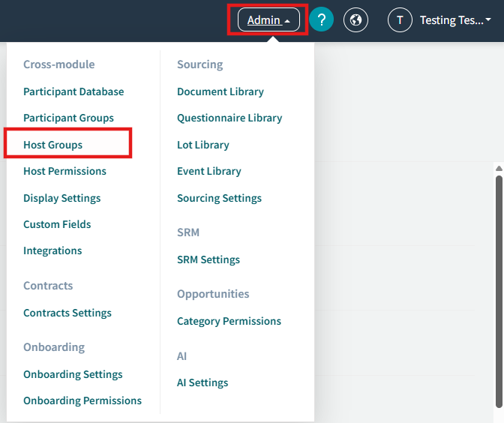Select Participant Groups menu entry
The image size is (504, 423).
point(68,118)
